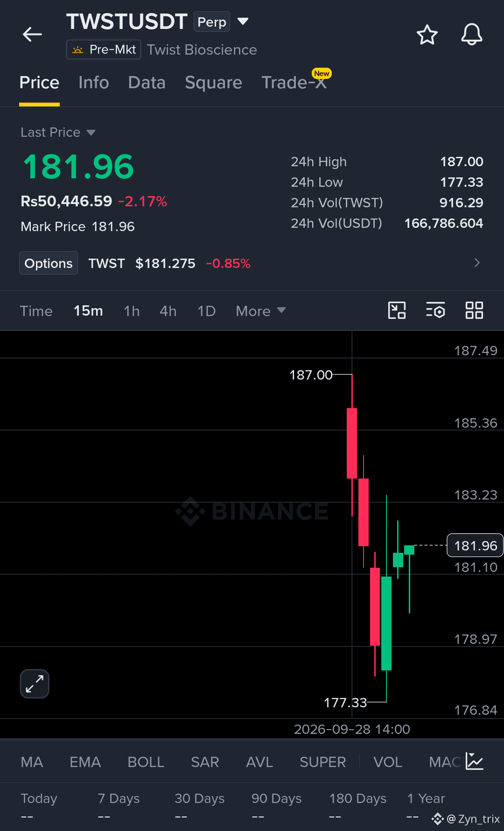Open price alert bell icon
The image size is (504, 831).
(472, 34)
